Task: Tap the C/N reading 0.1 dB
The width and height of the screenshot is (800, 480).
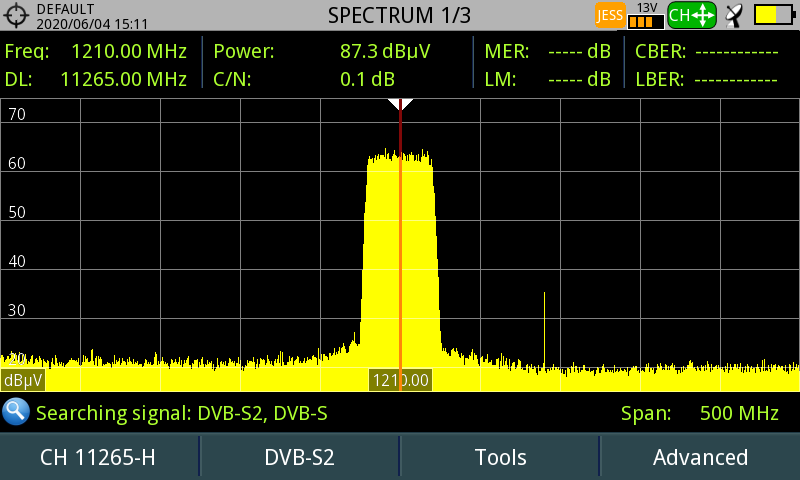Action: point(367,80)
